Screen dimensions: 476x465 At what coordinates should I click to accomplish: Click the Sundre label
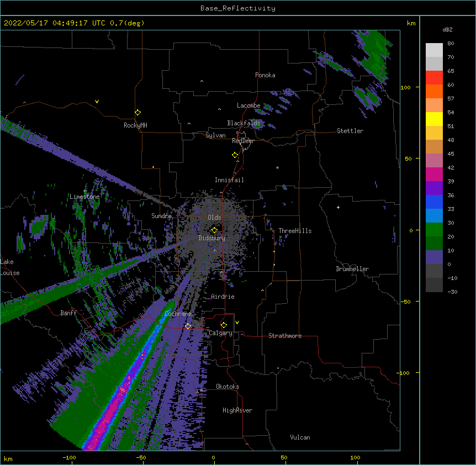[161, 216]
